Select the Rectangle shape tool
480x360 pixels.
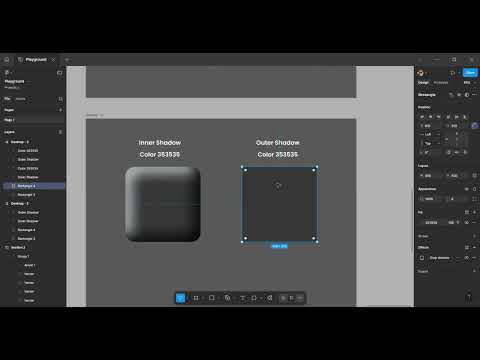(x=212, y=298)
